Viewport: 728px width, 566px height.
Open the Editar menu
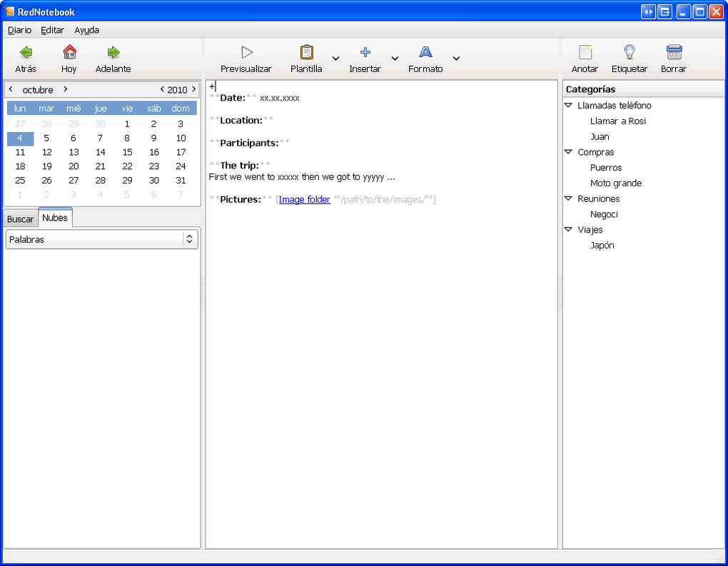pyautogui.click(x=52, y=30)
